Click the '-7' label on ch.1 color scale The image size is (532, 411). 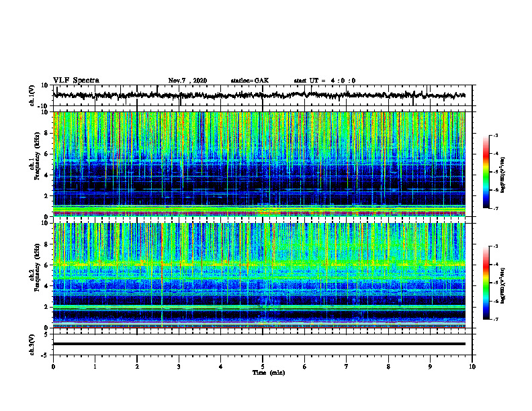[x=496, y=208]
